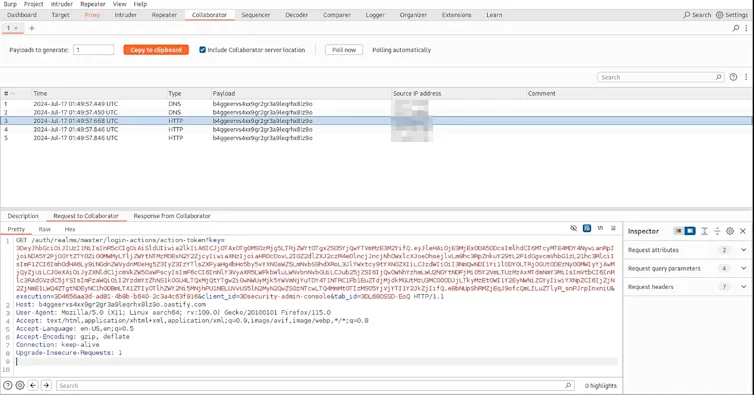The width and height of the screenshot is (754, 395).
Task: Open the Project menu
Action: [34, 4]
